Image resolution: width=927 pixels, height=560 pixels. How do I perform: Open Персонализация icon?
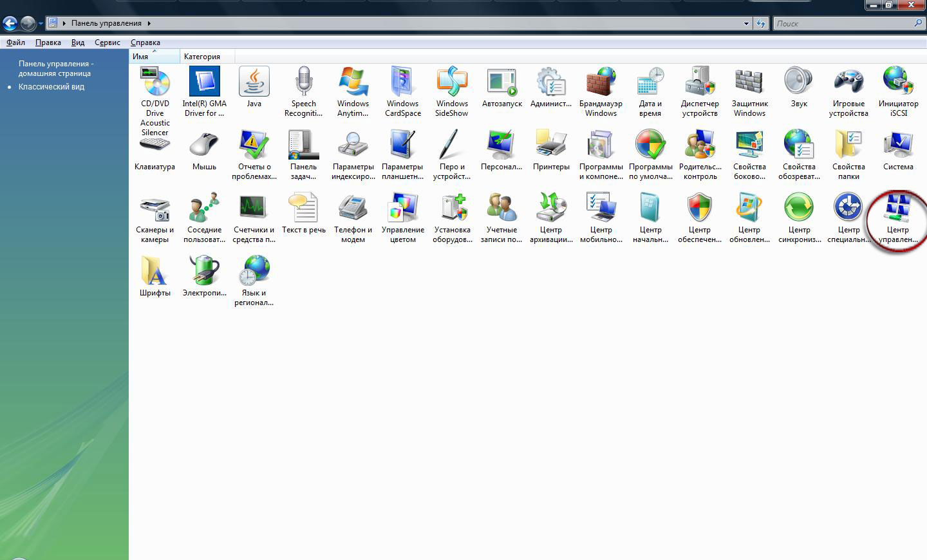tap(502, 144)
